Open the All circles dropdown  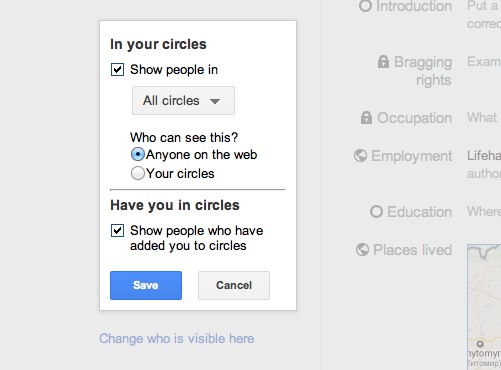183,101
